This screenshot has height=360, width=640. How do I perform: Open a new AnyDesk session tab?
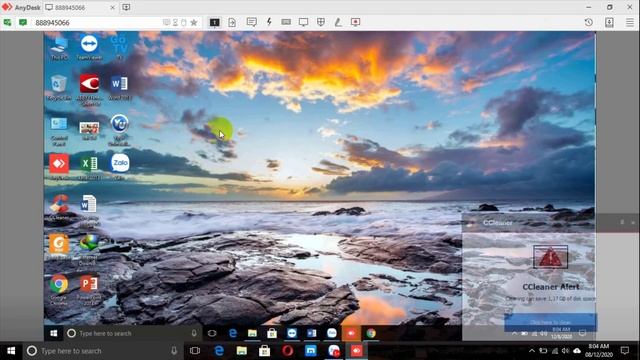click(x=126, y=7)
